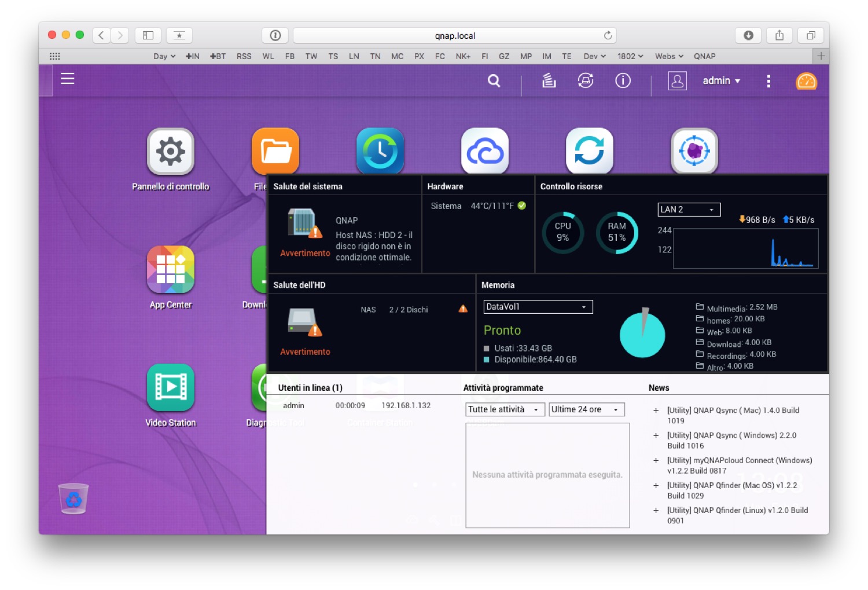This screenshot has height=590, width=868.
Task: Open the background tasks icon in QNAP toolbar
Action: pos(549,80)
